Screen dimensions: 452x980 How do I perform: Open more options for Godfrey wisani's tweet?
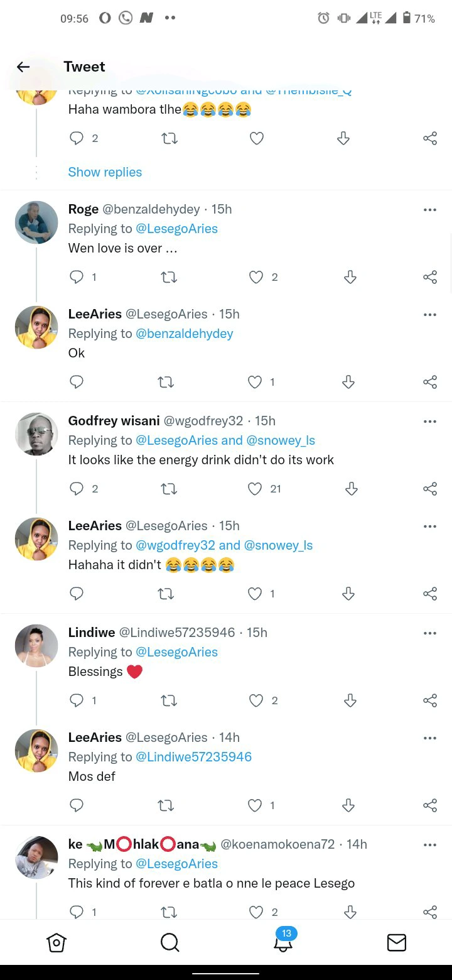coord(430,422)
